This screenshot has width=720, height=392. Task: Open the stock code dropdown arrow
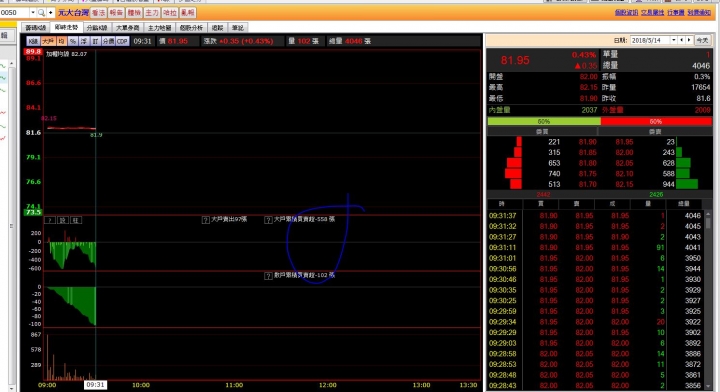coord(33,12)
